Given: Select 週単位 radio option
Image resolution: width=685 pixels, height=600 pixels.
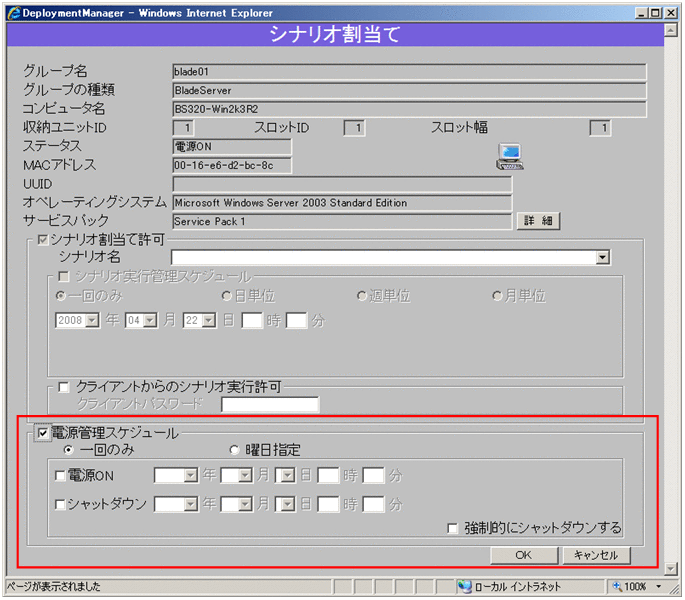Looking at the screenshot, I should (x=362, y=296).
